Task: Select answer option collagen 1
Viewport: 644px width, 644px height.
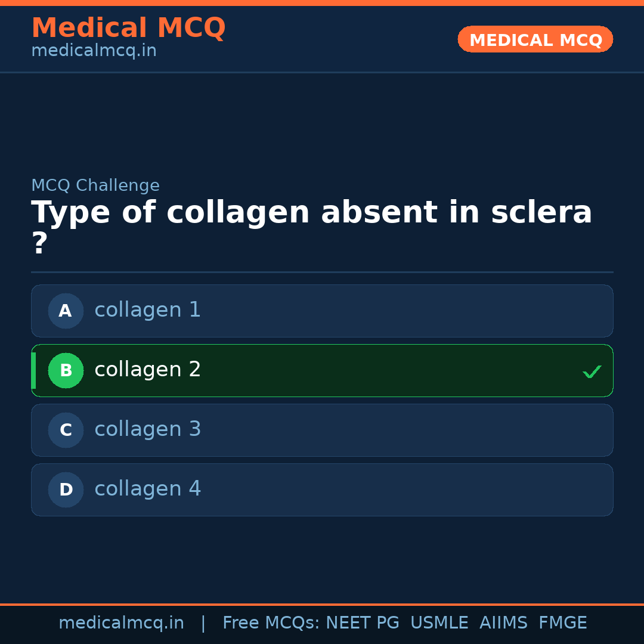Action: pos(322,311)
